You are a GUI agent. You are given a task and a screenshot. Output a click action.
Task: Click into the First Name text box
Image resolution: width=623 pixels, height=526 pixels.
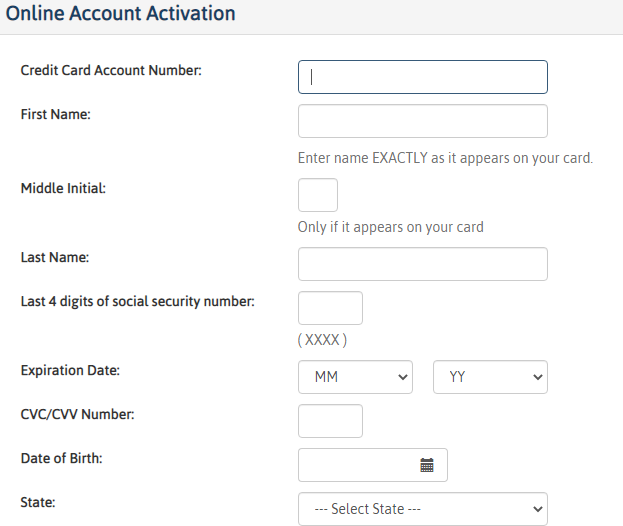[423, 121]
